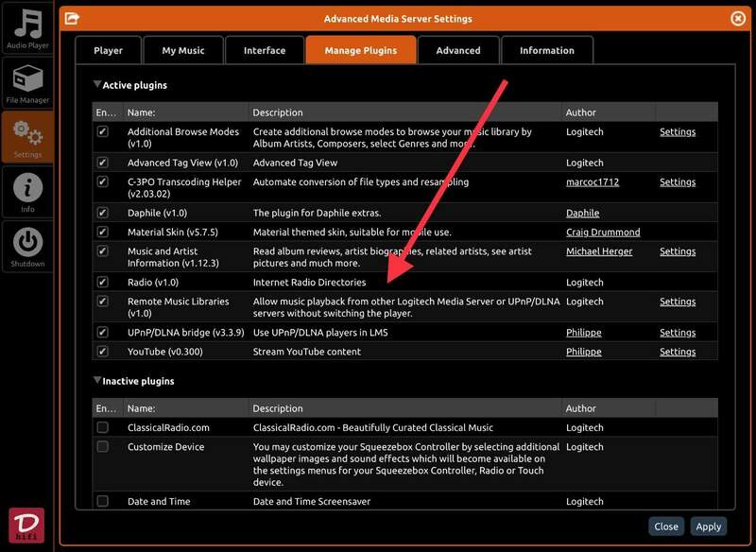Switch to the My Music tab
Image resolution: width=756 pixels, height=552 pixels.
tap(184, 50)
